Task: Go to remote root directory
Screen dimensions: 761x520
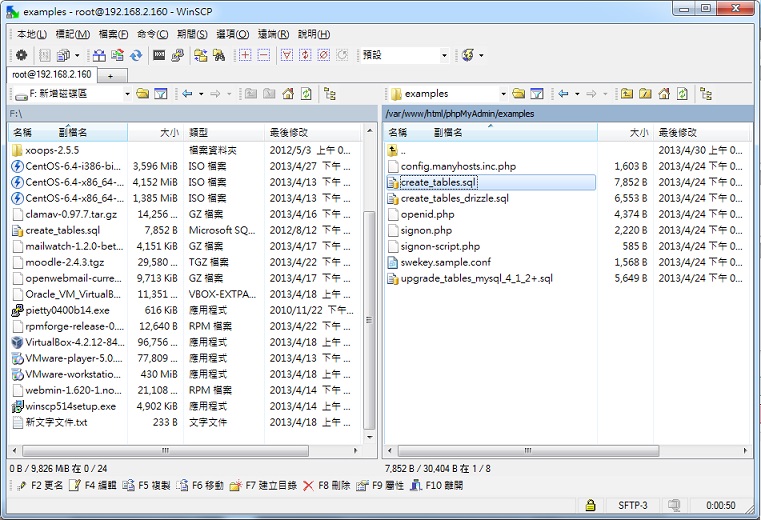Action: (645, 94)
